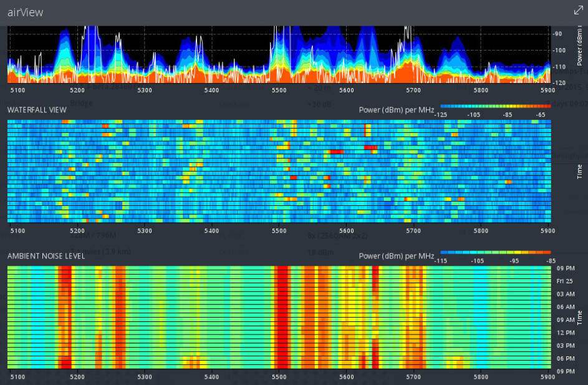Click the cyan 5800 MHz band in ambient noise

480,315
